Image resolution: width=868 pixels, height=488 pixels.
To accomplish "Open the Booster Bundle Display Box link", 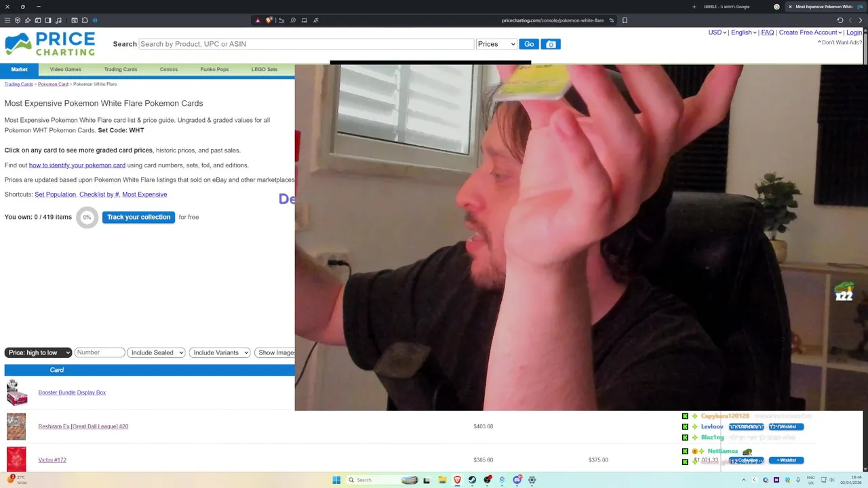I will tap(72, 392).
